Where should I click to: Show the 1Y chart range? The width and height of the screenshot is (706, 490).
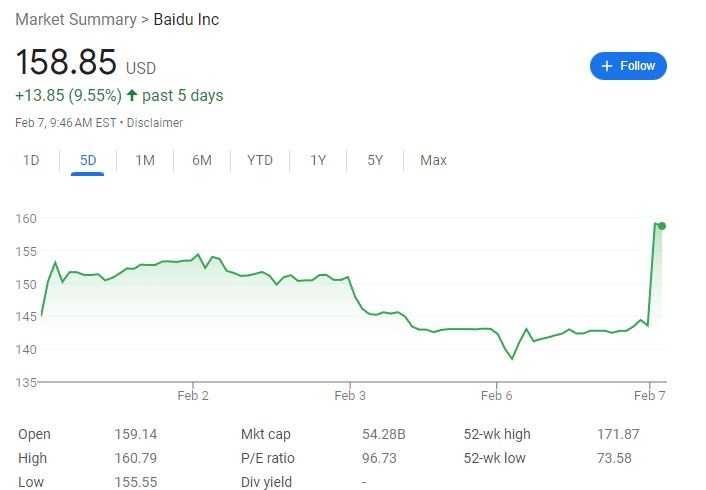pyautogui.click(x=318, y=160)
